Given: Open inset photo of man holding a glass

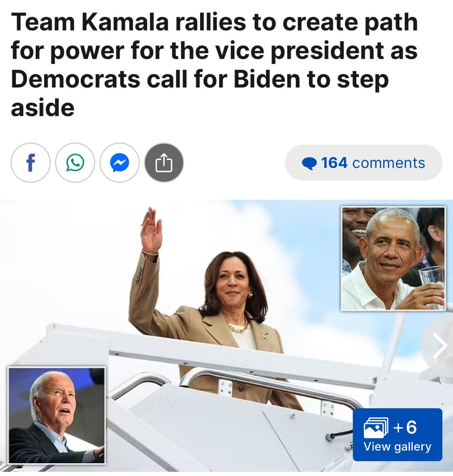Looking at the screenshot, I should (x=393, y=258).
